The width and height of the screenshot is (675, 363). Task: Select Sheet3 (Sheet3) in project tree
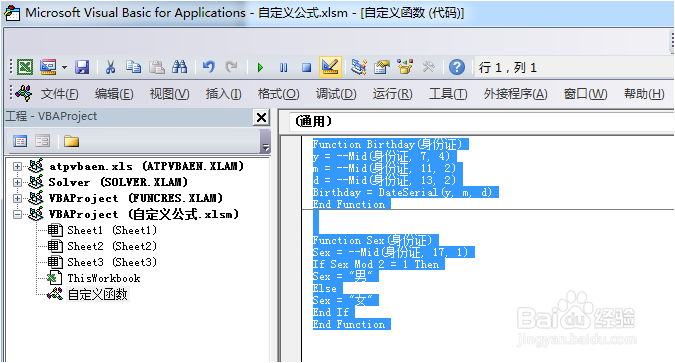tap(112, 262)
